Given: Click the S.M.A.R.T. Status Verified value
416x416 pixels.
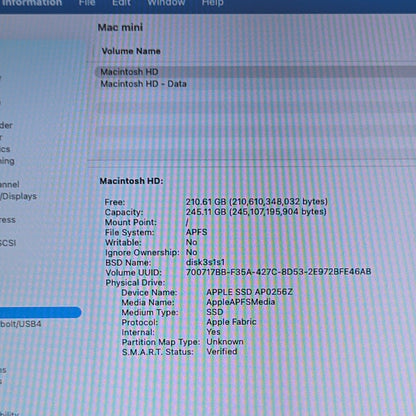Looking at the screenshot, I should (222, 352).
